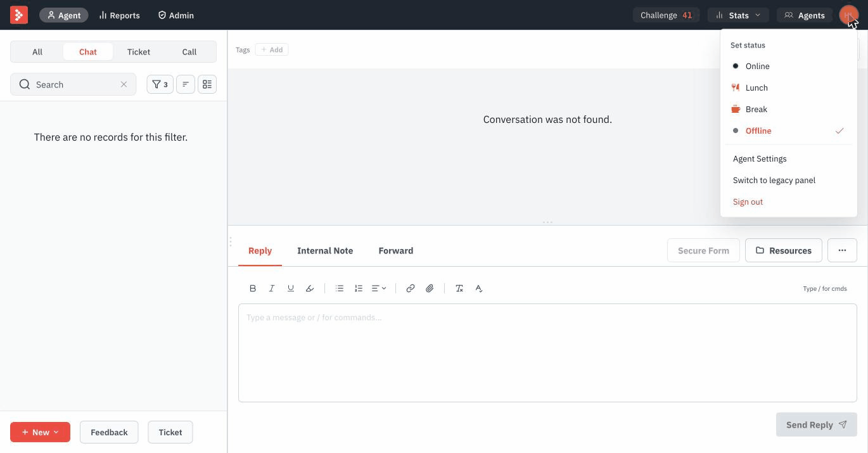Switch to the All tab

(37, 52)
